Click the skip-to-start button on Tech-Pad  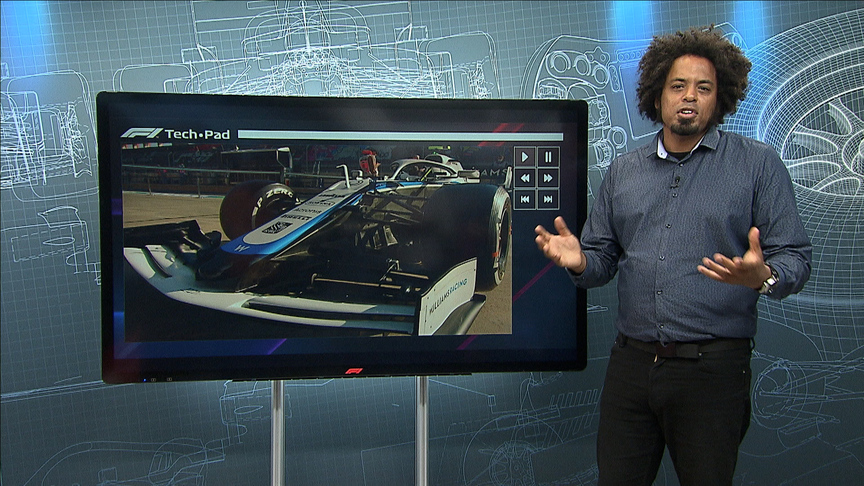point(525,199)
